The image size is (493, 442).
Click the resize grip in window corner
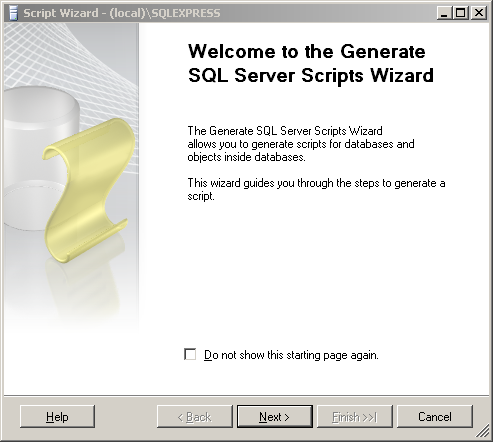483,432
